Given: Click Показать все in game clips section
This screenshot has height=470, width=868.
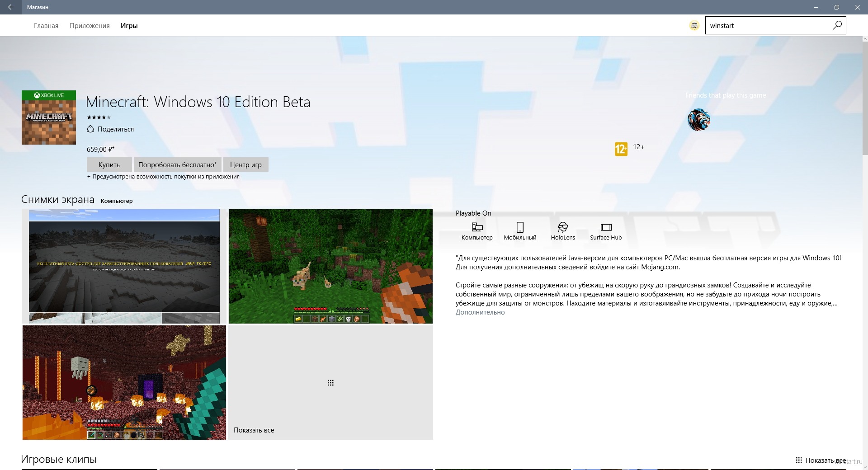Looking at the screenshot, I should [x=821, y=460].
